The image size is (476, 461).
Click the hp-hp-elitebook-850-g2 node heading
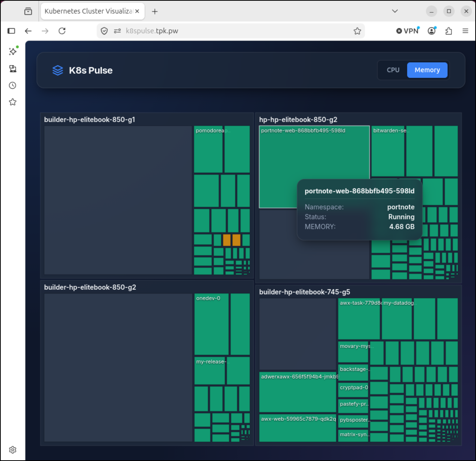[298, 119]
